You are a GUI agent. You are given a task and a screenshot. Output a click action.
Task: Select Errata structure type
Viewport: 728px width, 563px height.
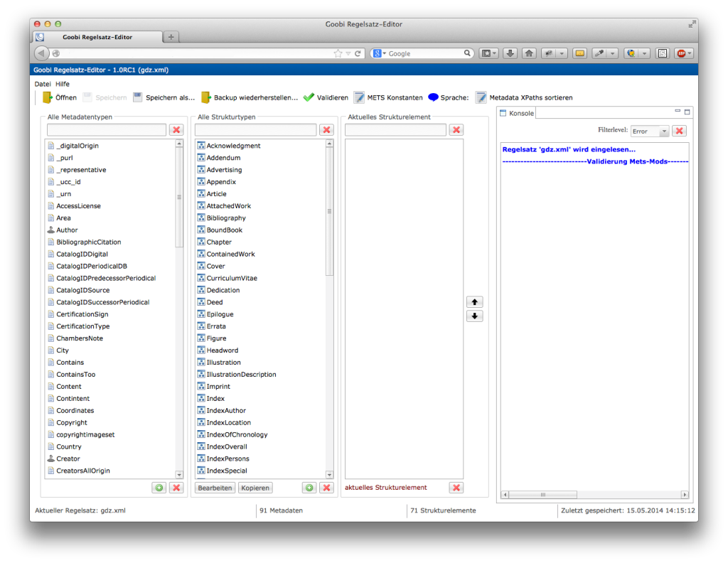tap(216, 326)
